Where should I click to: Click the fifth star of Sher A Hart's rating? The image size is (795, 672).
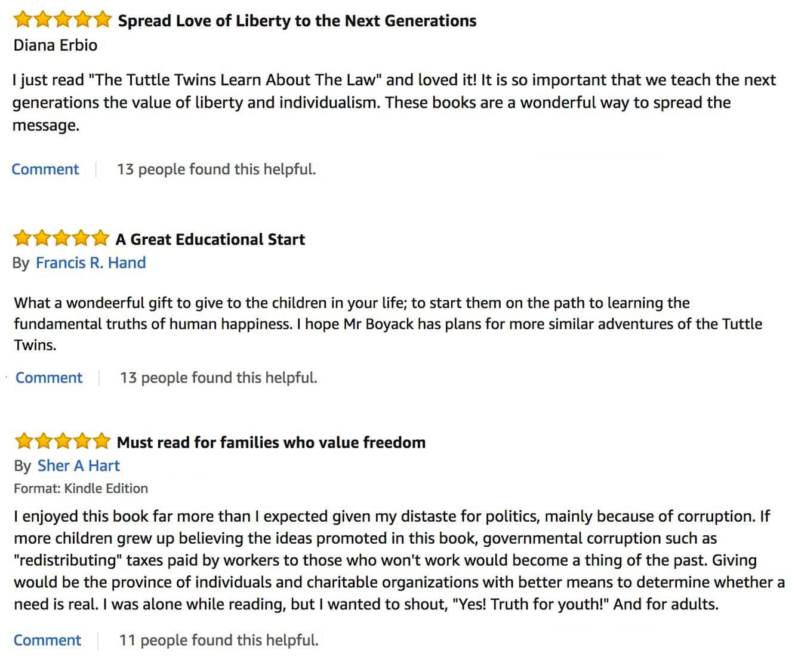[101, 442]
